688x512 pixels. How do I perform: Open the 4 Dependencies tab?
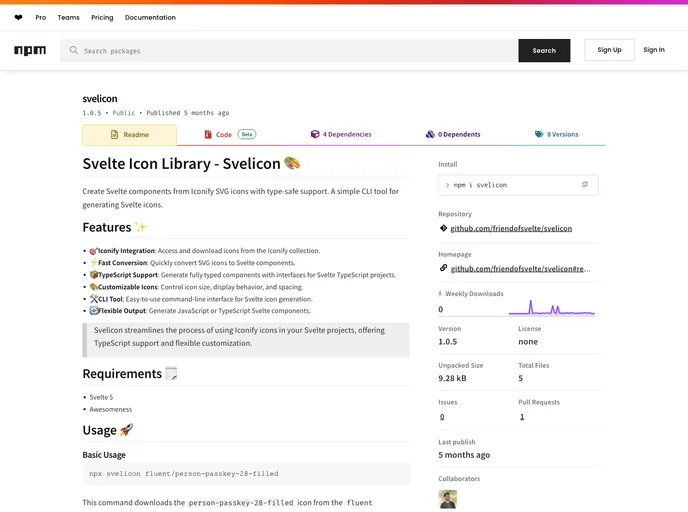point(341,134)
